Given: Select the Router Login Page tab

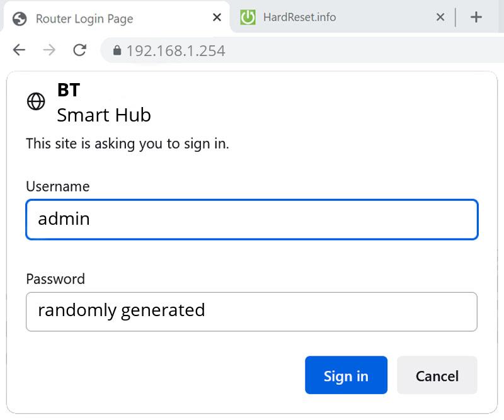Looking at the screenshot, I should click(94, 18).
